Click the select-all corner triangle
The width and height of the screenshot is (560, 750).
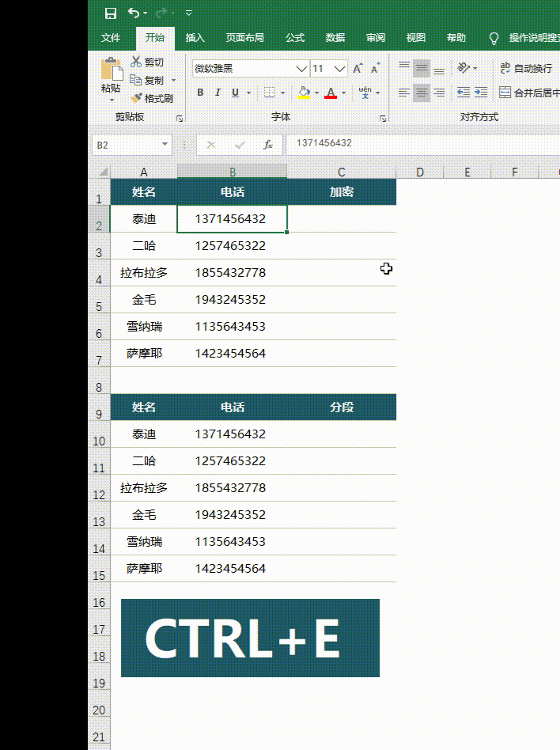point(102,172)
